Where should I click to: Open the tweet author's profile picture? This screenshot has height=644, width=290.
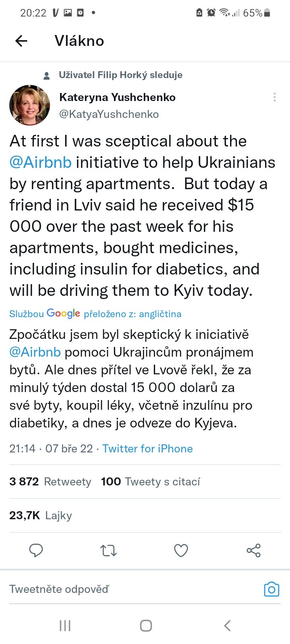(x=29, y=105)
